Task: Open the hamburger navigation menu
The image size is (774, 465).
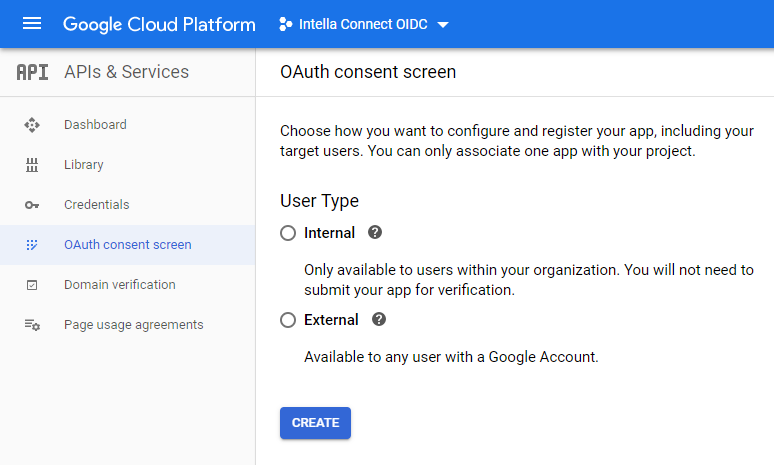Action: click(32, 24)
